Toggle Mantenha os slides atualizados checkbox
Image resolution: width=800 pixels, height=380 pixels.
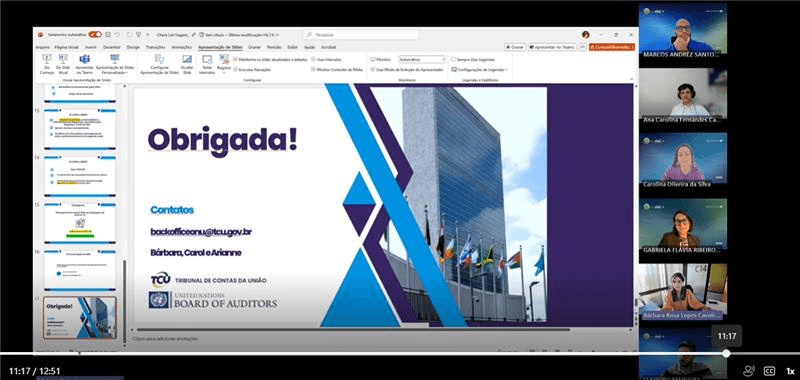(235, 60)
